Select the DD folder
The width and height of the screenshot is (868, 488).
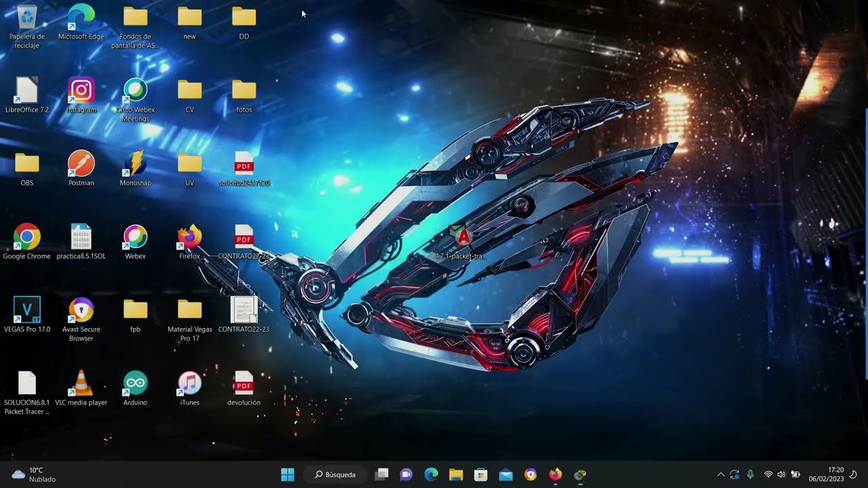[x=244, y=22]
